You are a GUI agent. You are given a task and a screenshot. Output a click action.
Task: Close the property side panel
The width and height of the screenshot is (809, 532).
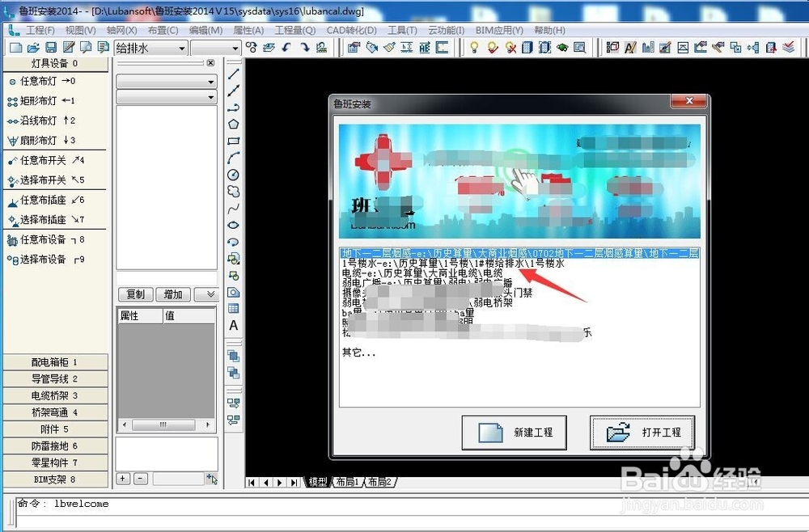210,63
